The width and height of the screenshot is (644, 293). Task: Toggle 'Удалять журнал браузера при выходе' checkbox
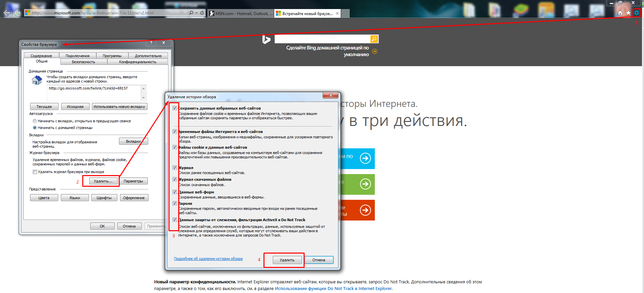coord(35,172)
